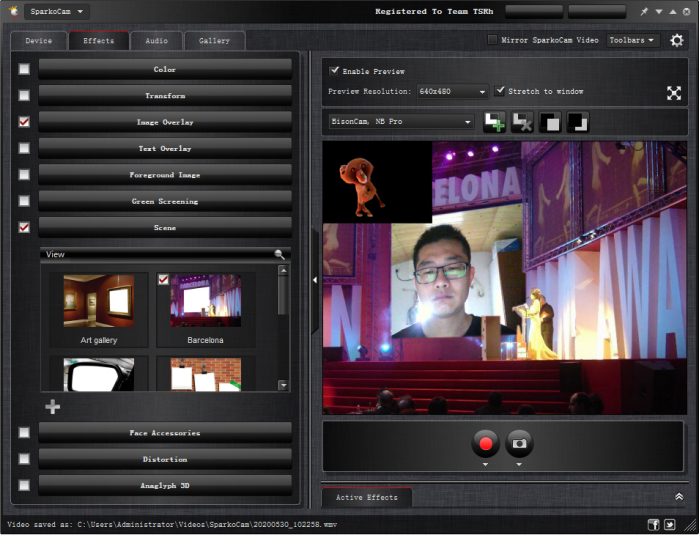Click the lion overlay in the preview
This screenshot has height=535, width=699.
click(363, 186)
